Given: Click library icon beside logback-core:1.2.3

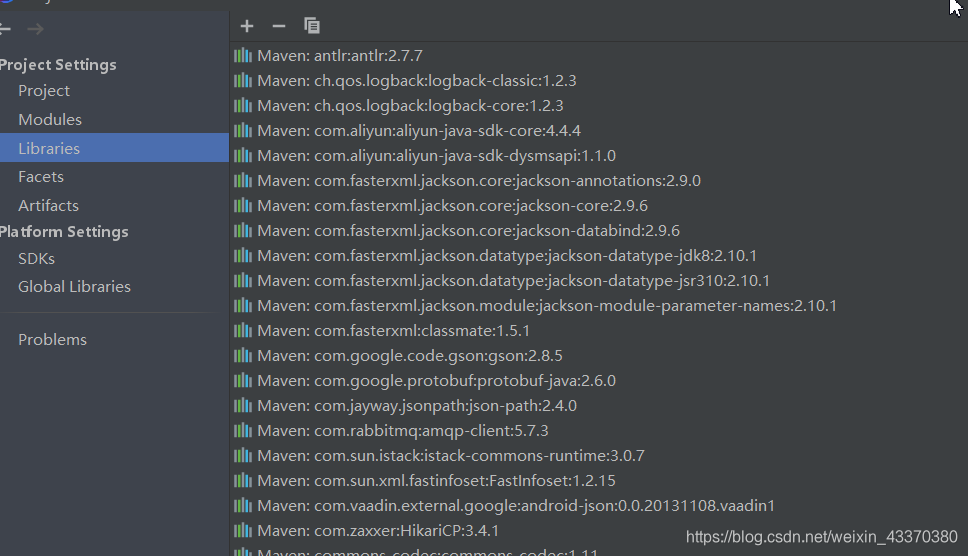Looking at the screenshot, I should point(243,106).
